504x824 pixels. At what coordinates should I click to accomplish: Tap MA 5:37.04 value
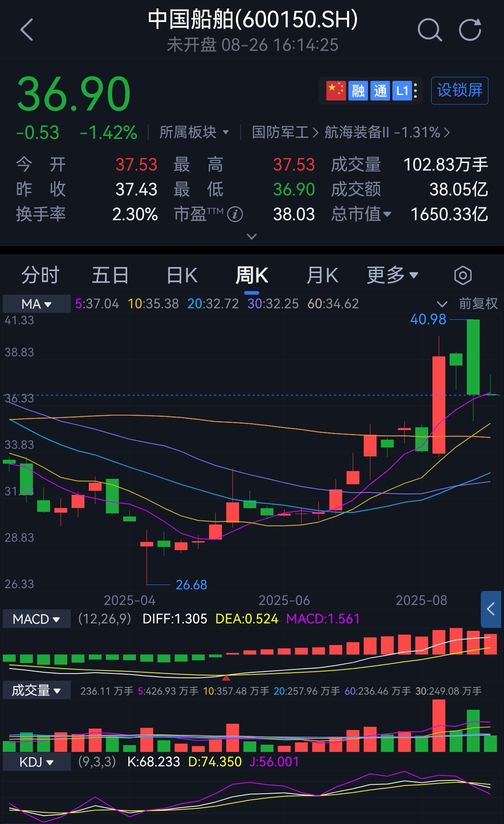click(x=97, y=304)
